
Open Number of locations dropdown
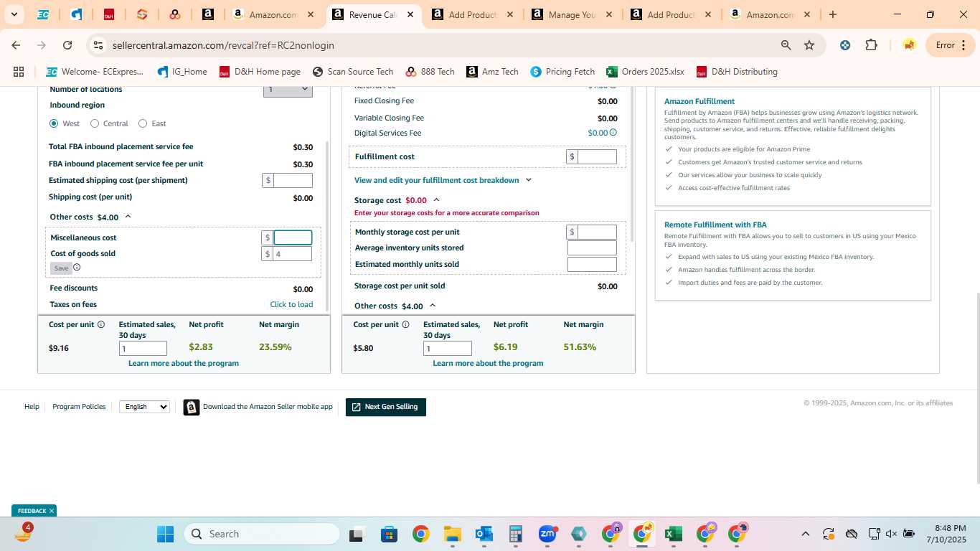[x=288, y=89]
